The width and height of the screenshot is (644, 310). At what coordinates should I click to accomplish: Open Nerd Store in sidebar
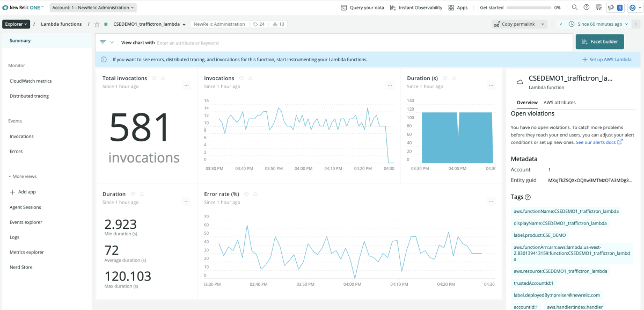pos(21,267)
